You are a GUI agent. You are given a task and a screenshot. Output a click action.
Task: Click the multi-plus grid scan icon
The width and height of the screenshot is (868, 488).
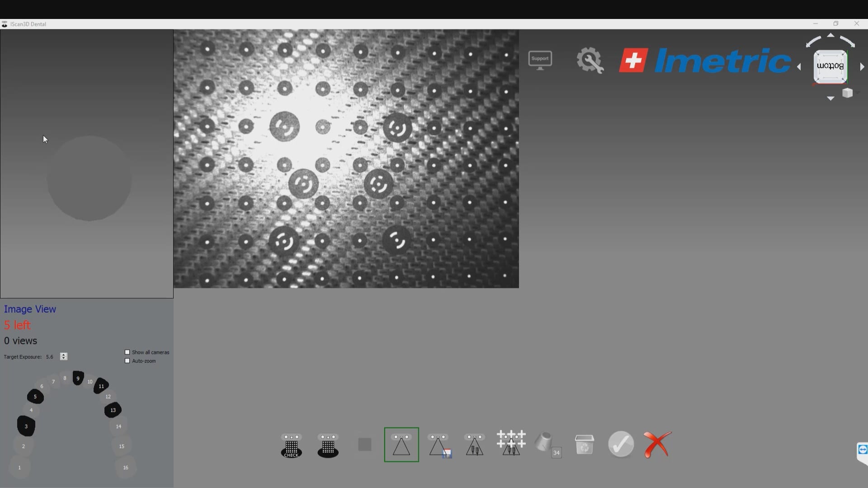[x=511, y=443]
